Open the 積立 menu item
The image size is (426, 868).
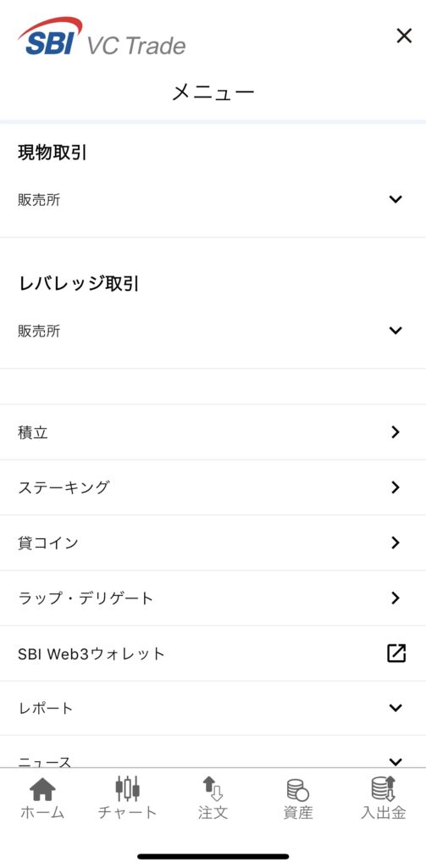point(213,432)
